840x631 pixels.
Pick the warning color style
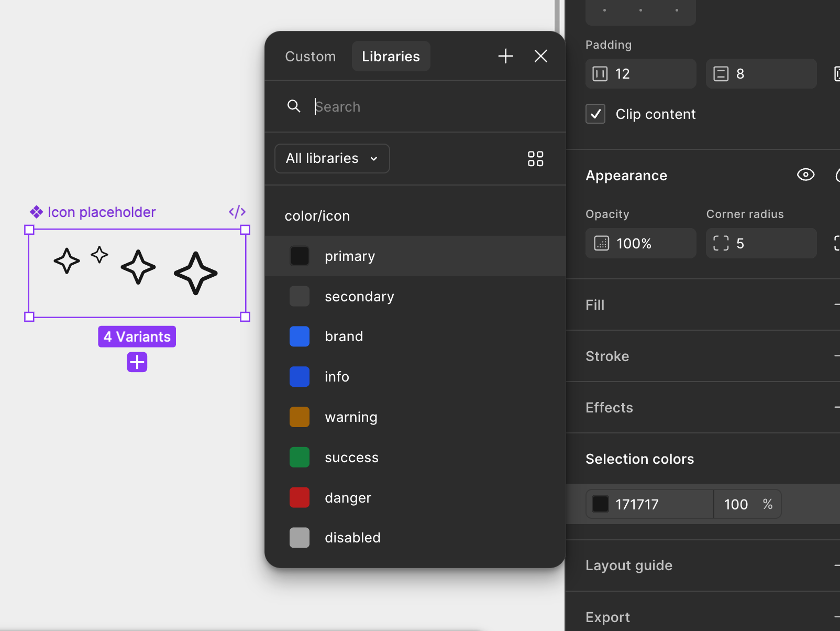[415, 417]
